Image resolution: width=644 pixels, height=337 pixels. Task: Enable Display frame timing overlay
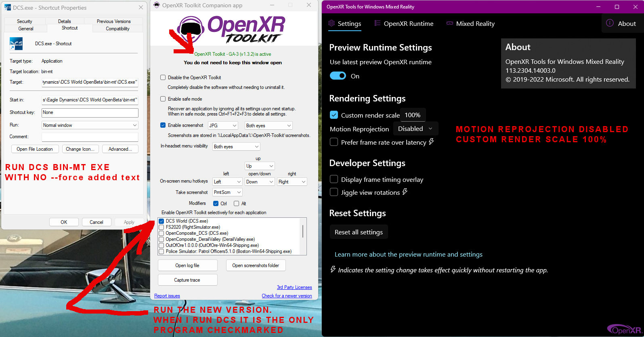tap(334, 179)
